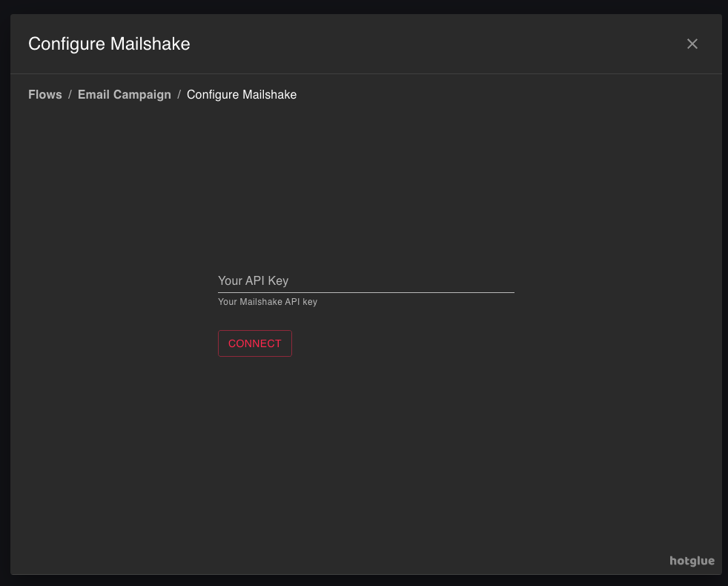Click the Your API Key input field

[366, 280]
